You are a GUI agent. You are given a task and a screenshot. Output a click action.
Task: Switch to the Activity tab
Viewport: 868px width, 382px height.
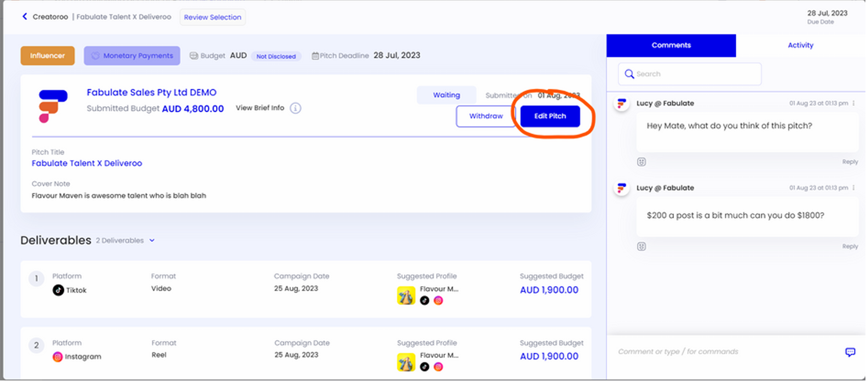coord(800,45)
